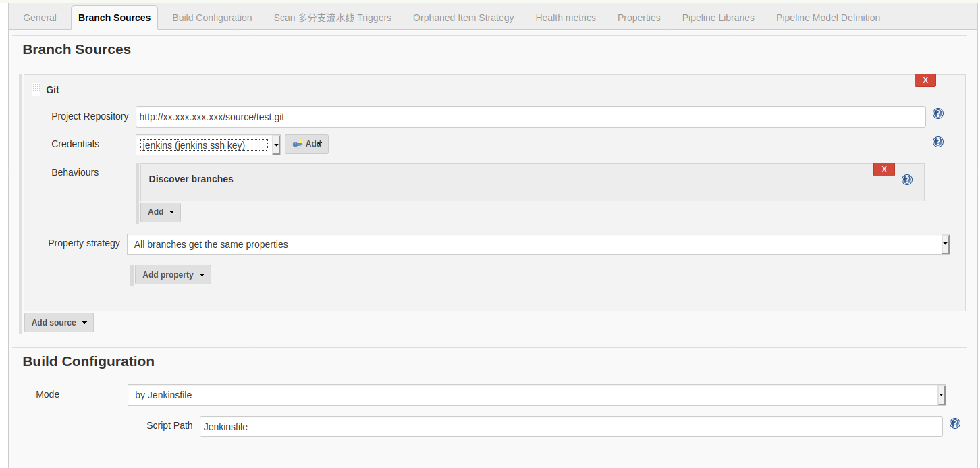Remove the Git branch source

click(x=925, y=80)
